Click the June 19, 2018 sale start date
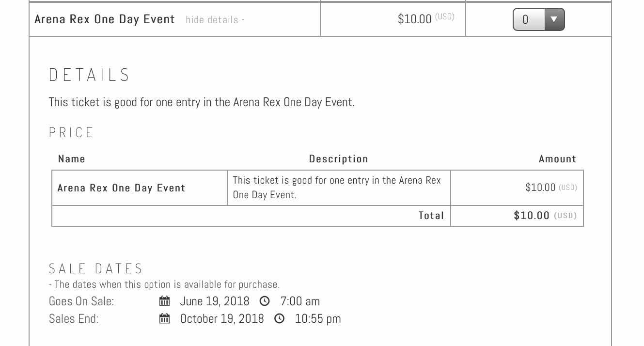The image size is (644, 346). pos(215,301)
